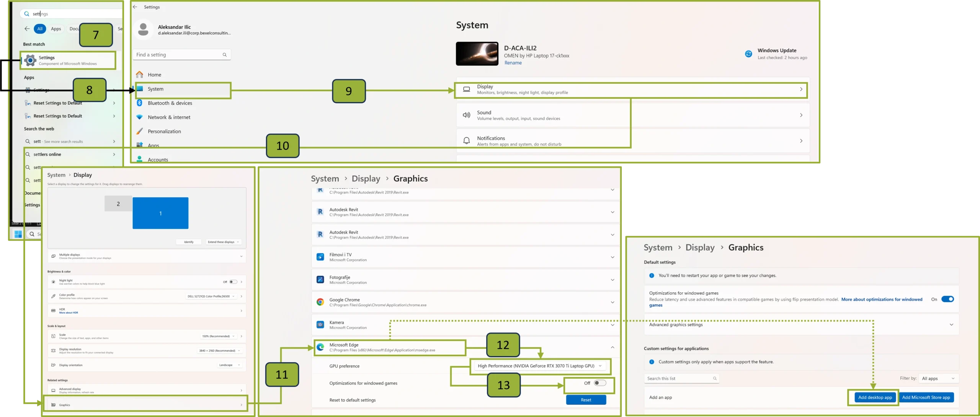This screenshot has width=980, height=417.
Task: Click the Add Microsoft Store app button
Action: point(926,397)
